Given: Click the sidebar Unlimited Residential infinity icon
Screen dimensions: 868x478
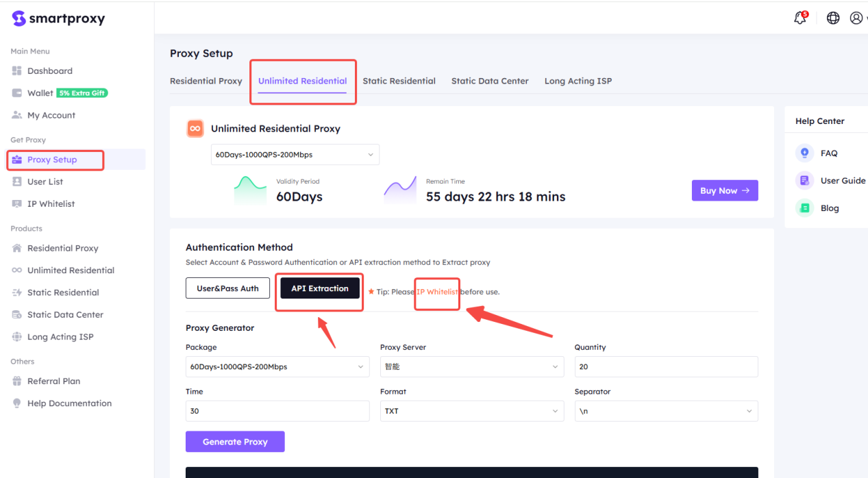Looking at the screenshot, I should click(x=17, y=270).
